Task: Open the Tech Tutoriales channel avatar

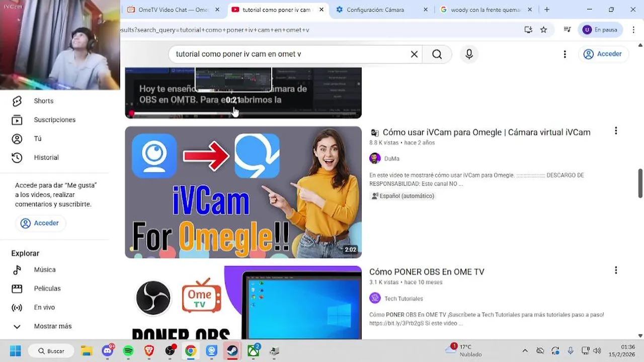Action: point(375,298)
